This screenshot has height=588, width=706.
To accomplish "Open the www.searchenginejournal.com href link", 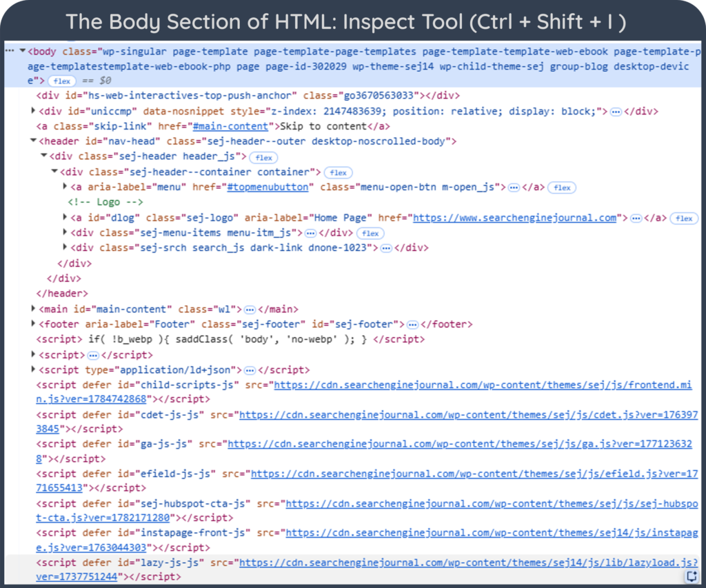I will coord(514,218).
